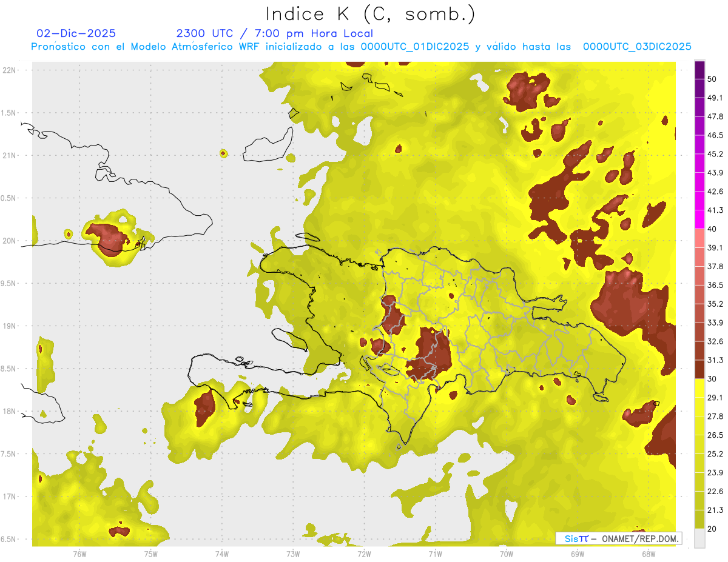The image size is (728, 562).
Task: Click the longitude axis label "68W"
Action: [648, 554]
